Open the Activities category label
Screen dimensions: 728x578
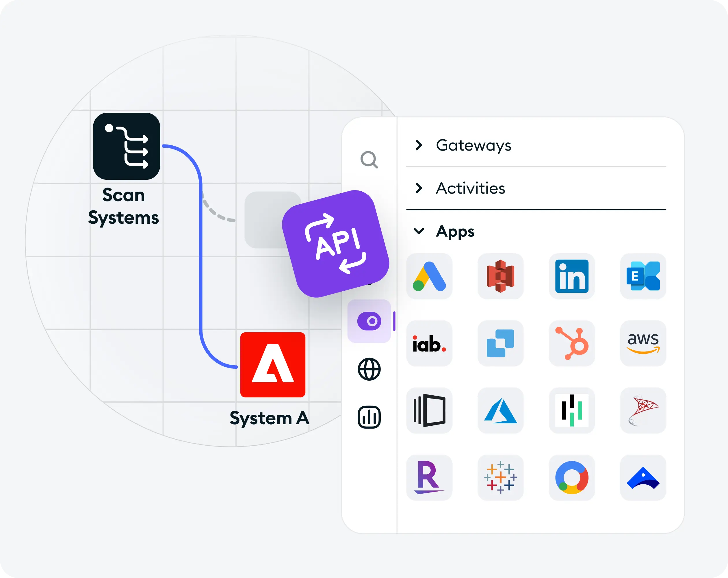(x=470, y=188)
